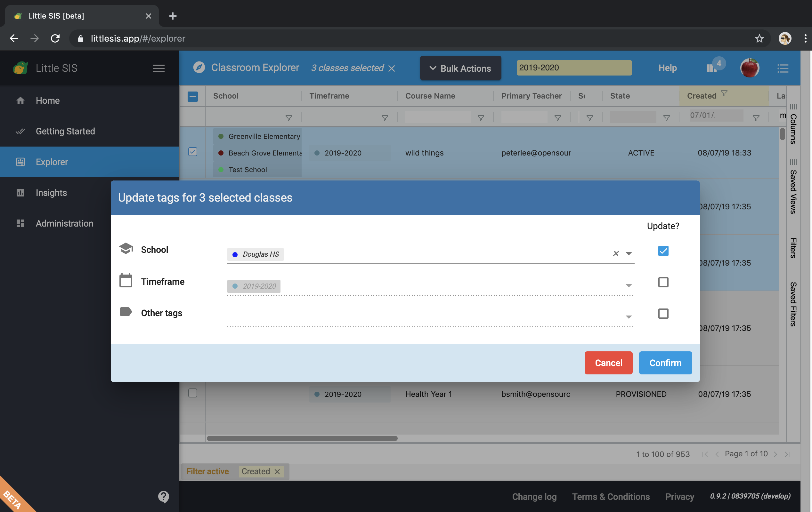Check the Timeframe update checkbox
This screenshot has height=512, width=812.
pos(663,282)
